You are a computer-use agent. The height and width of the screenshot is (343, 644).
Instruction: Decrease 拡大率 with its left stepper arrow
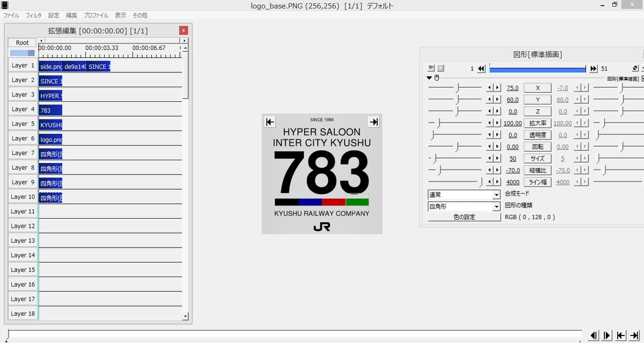click(x=490, y=123)
